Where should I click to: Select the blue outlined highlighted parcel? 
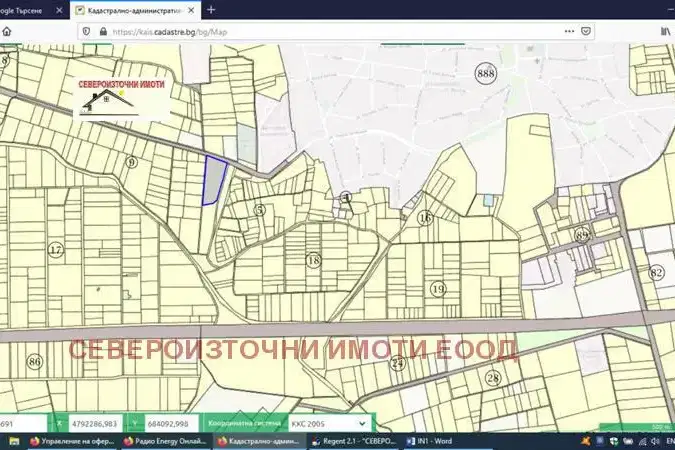point(214,180)
